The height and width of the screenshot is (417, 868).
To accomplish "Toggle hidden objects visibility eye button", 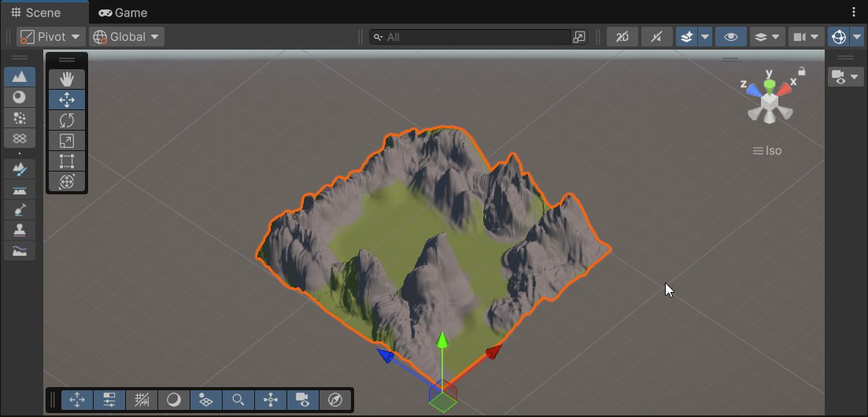I will tap(731, 37).
